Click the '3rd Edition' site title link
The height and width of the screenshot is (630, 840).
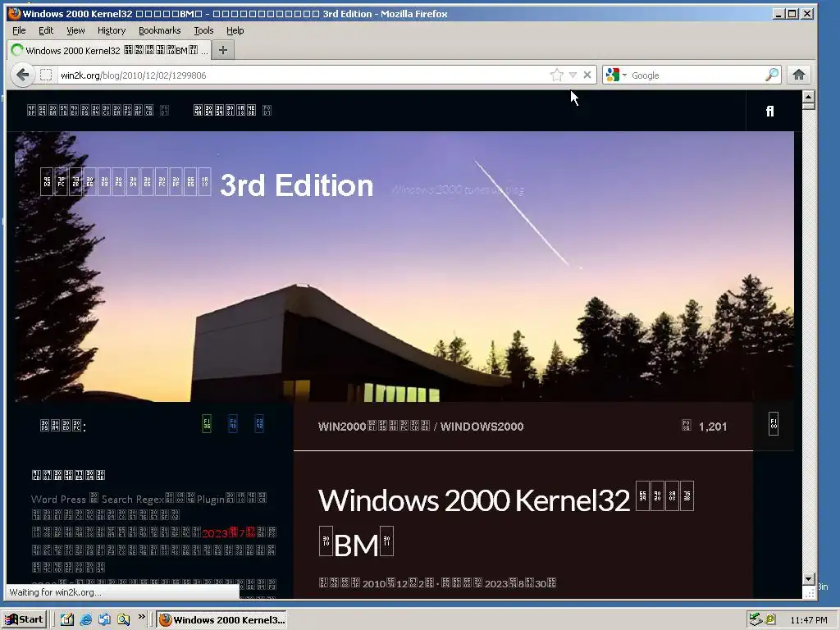(296, 185)
